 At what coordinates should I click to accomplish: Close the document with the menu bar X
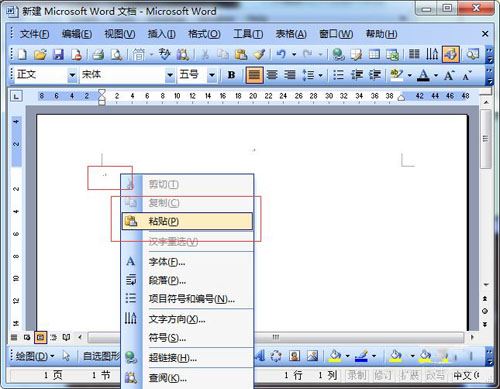pyautogui.click(x=485, y=34)
